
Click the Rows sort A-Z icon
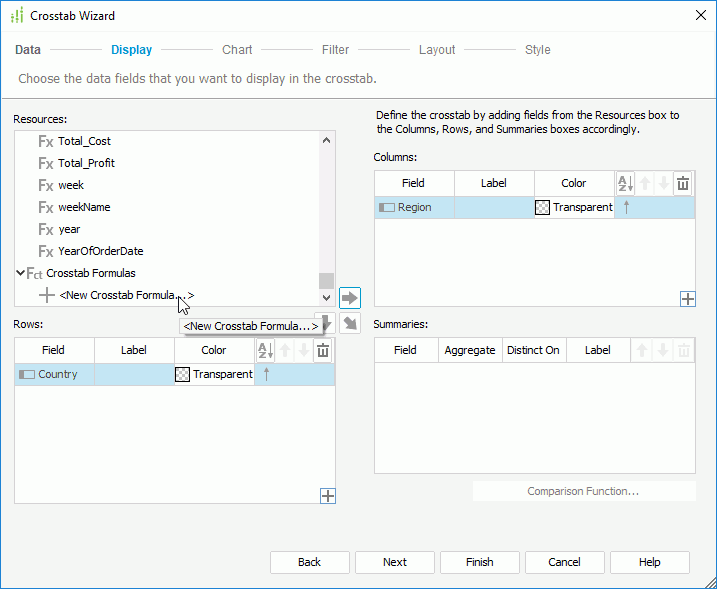tap(266, 350)
